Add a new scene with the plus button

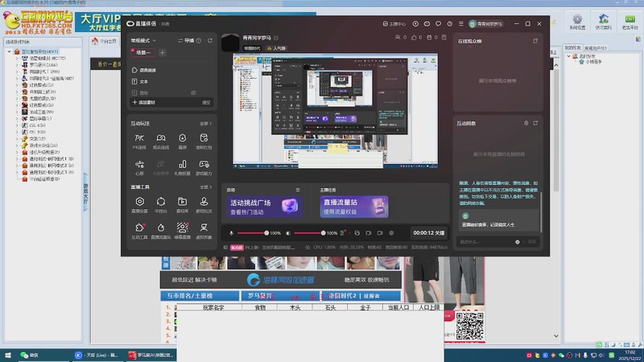163,52
